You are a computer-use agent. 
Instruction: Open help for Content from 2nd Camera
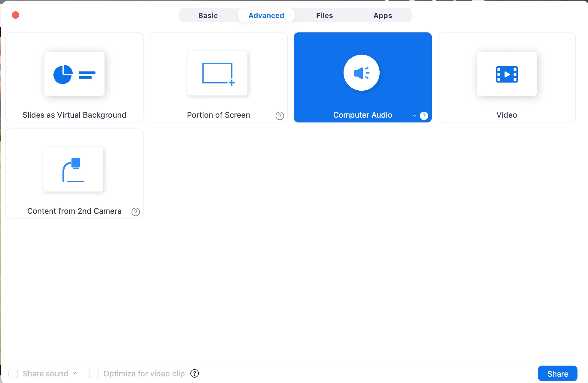click(135, 212)
